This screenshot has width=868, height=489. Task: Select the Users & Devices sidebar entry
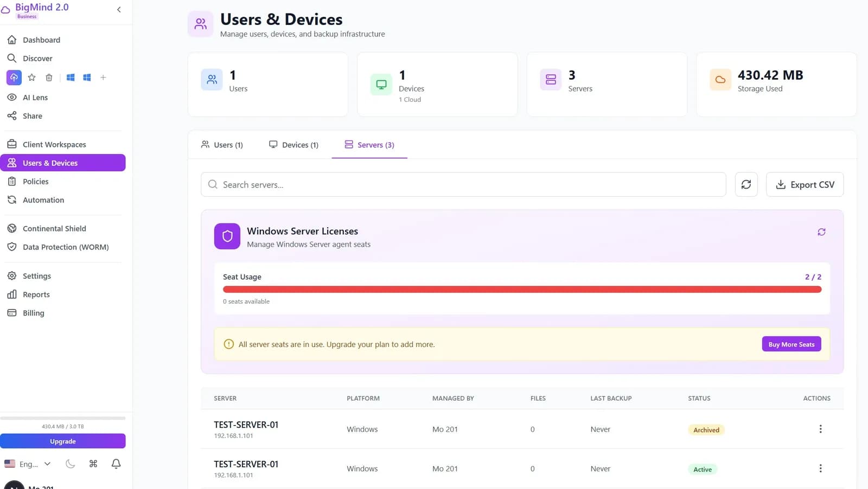[x=50, y=163]
